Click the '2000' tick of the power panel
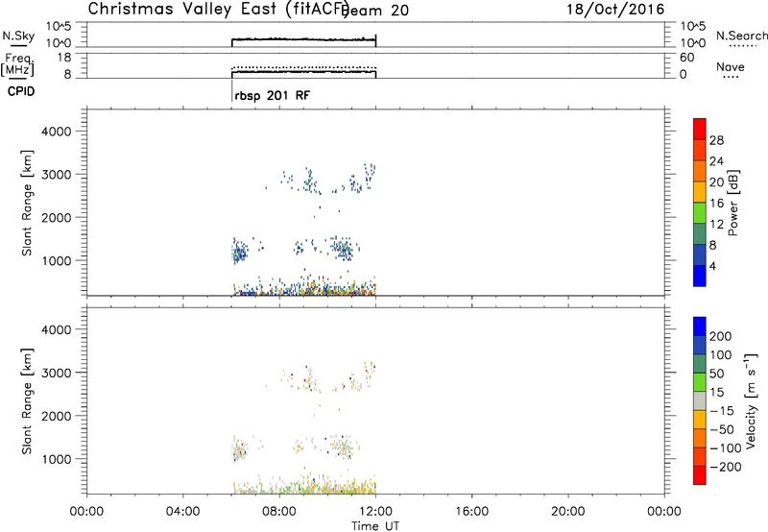 point(57,218)
